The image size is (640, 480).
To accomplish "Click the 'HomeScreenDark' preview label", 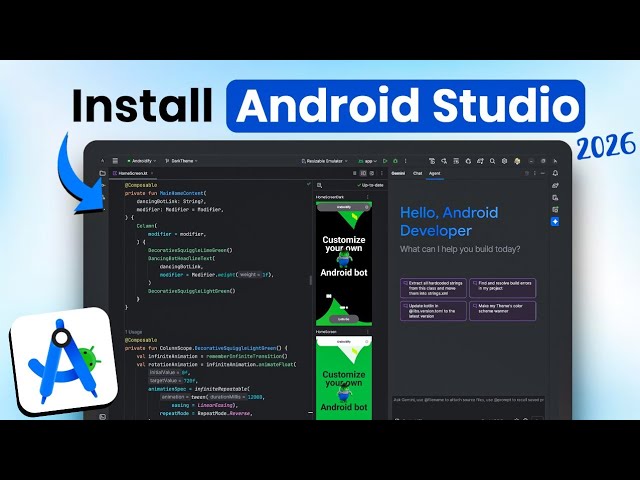I will tap(330, 197).
